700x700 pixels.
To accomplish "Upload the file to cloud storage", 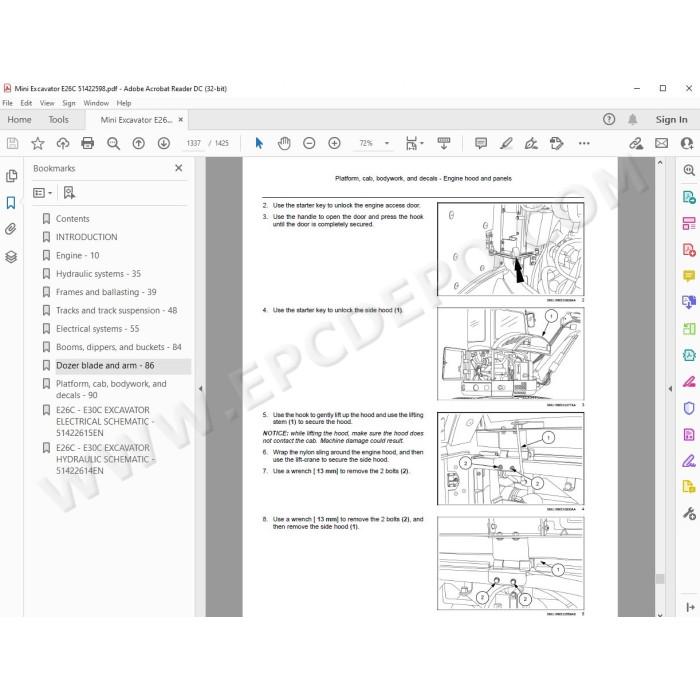I will tap(63, 143).
